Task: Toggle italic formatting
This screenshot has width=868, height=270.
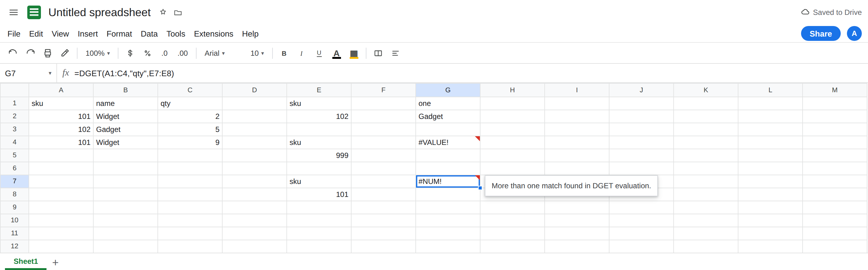Action: tap(301, 53)
